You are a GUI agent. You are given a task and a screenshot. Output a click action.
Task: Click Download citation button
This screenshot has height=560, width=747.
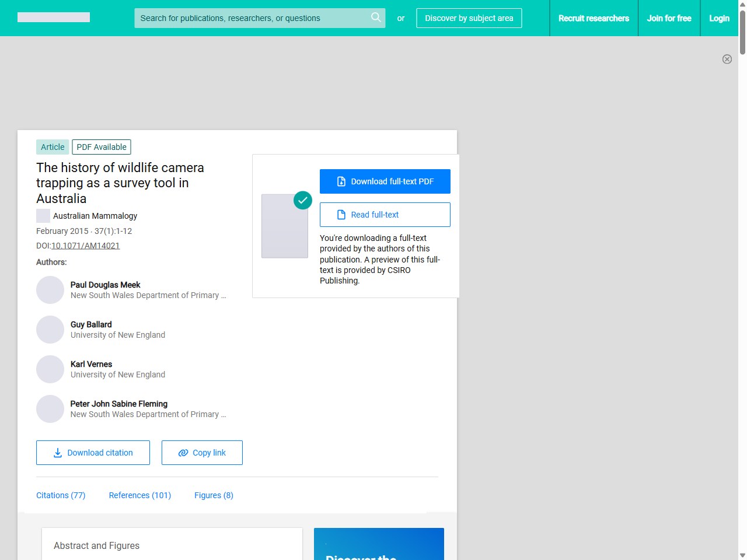click(93, 453)
